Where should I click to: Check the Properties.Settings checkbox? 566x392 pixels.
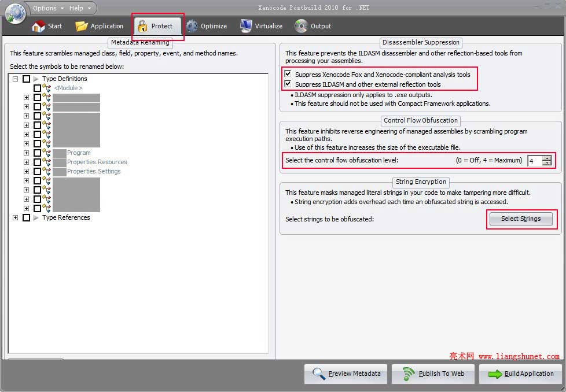(x=37, y=171)
